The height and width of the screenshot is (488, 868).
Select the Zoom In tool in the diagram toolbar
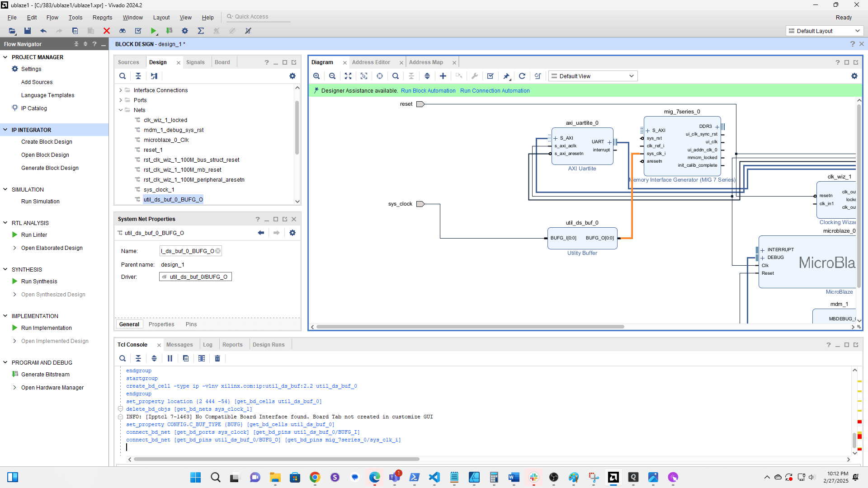[x=316, y=76]
